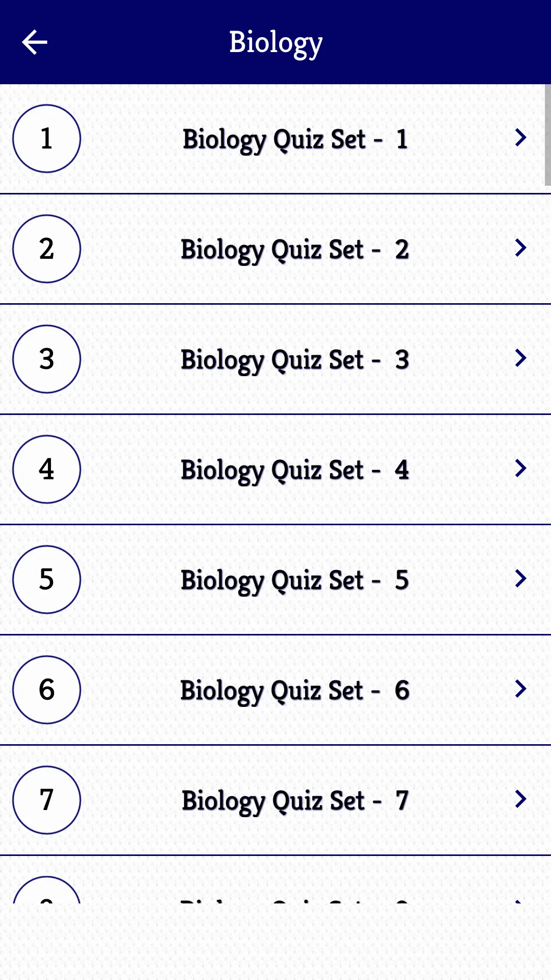Tap the circled number 7 icon
Screen dimensions: 551x980
(46, 800)
